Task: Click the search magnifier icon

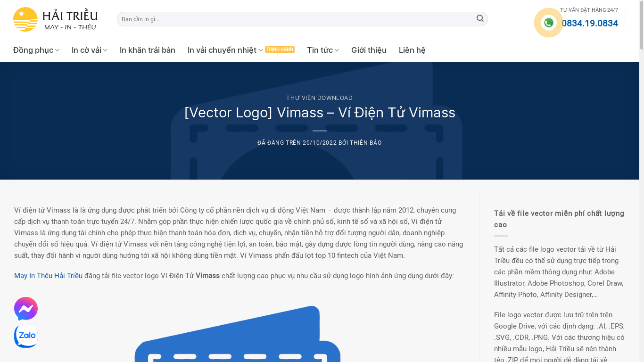Action: click(x=480, y=18)
